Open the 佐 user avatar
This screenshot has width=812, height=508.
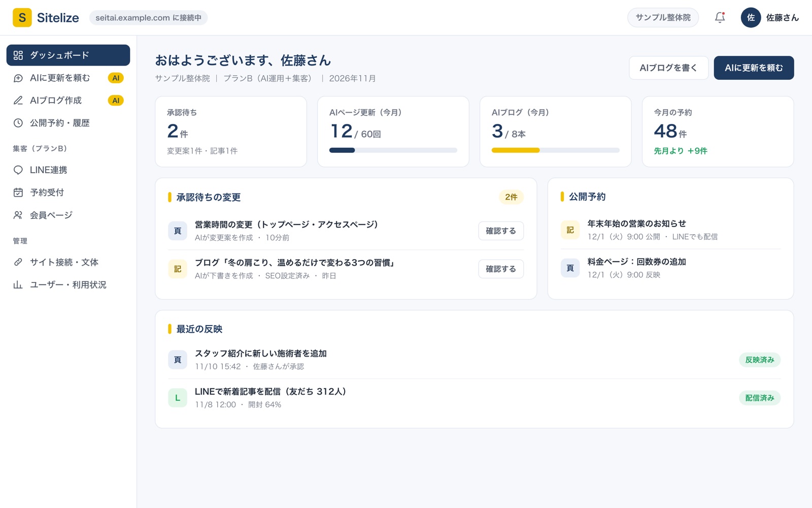[x=751, y=18]
